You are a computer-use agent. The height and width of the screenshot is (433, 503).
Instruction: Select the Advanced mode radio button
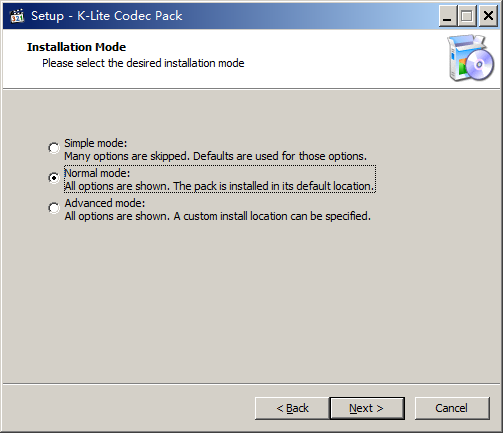[54, 208]
